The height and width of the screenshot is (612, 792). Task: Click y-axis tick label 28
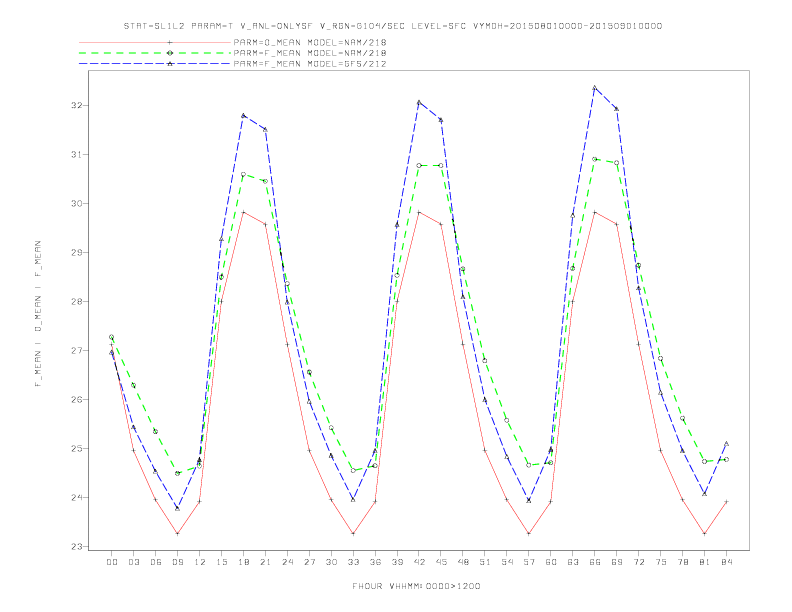(77, 301)
